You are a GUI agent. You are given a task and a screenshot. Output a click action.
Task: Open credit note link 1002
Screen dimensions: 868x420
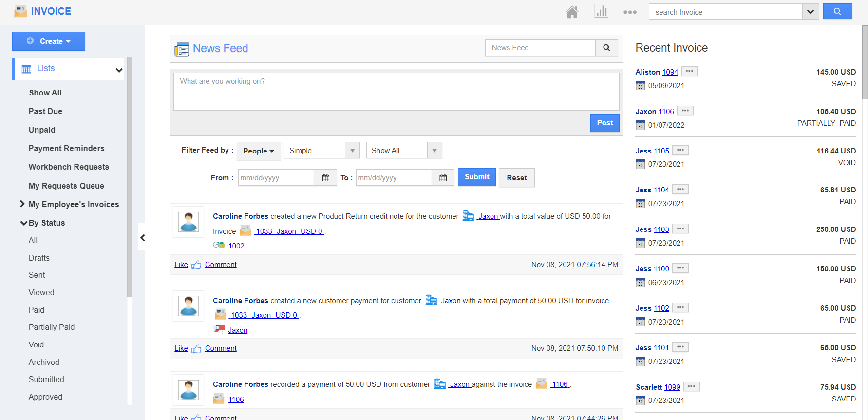pos(236,246)
